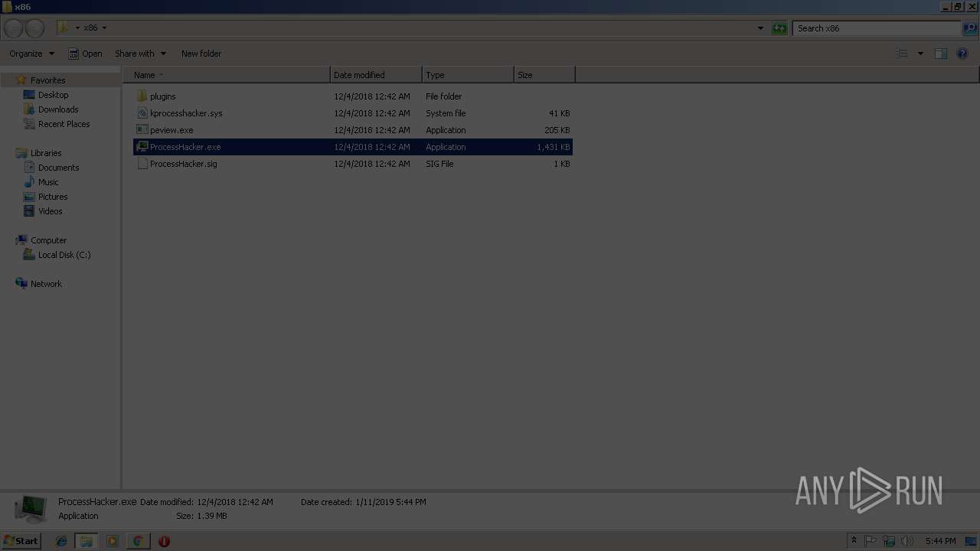Toggle the preview pane icon

point(941,54)
